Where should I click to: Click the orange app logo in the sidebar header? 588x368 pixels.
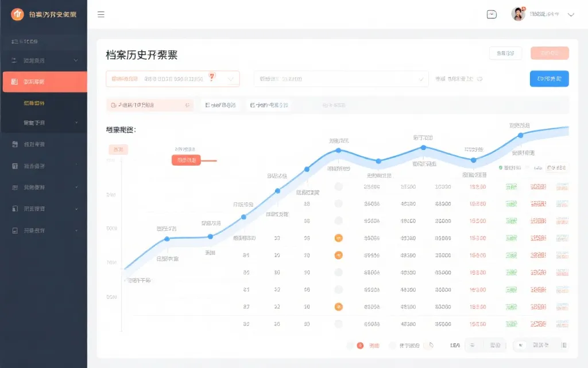(x=17, y=14)
